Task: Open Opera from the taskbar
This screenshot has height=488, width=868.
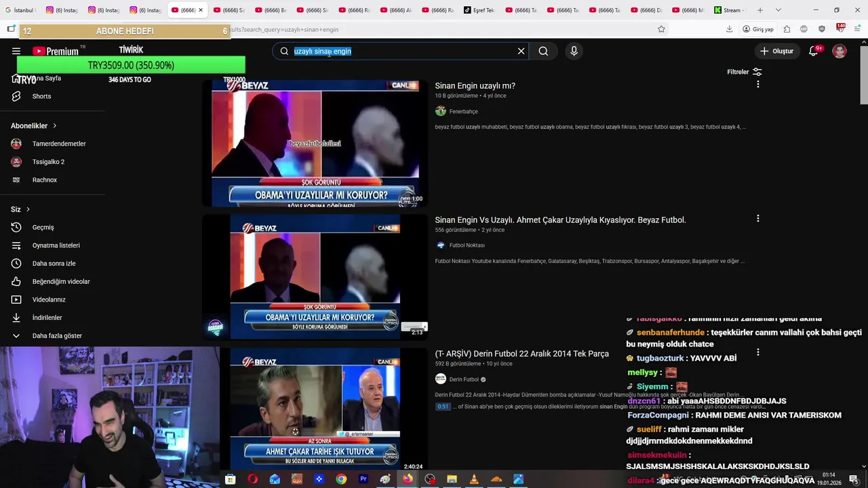Action: tap(252, 479)
